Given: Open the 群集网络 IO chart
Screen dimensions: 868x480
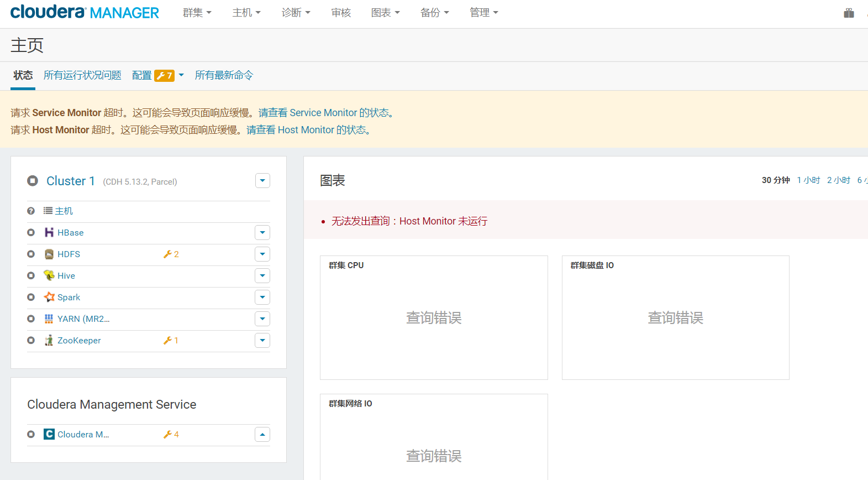Looking at the screenshot, I should 434,437.
